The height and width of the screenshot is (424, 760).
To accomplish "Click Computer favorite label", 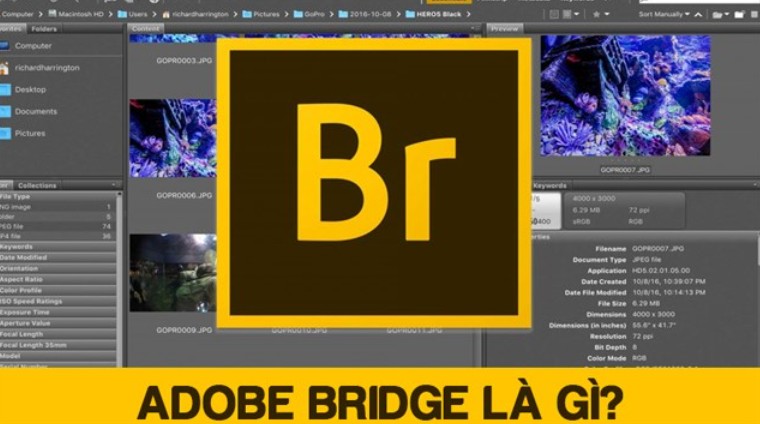I will point(33,46).
